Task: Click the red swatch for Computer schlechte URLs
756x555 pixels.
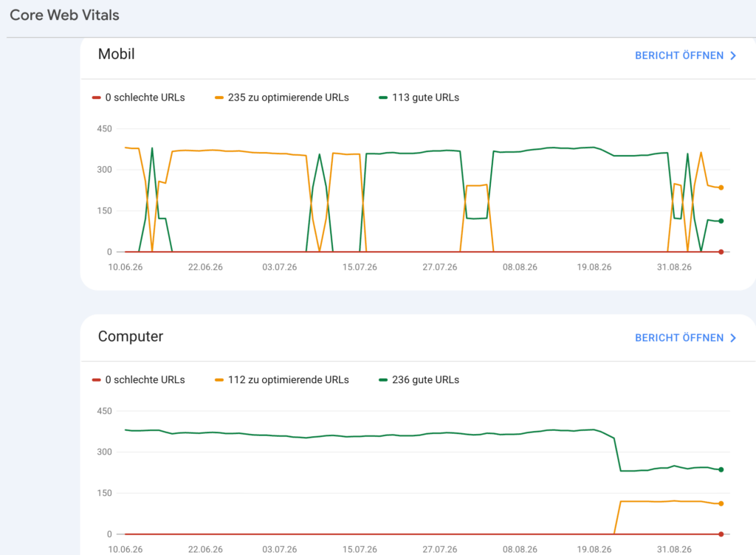Action: [x=96, y=380]
